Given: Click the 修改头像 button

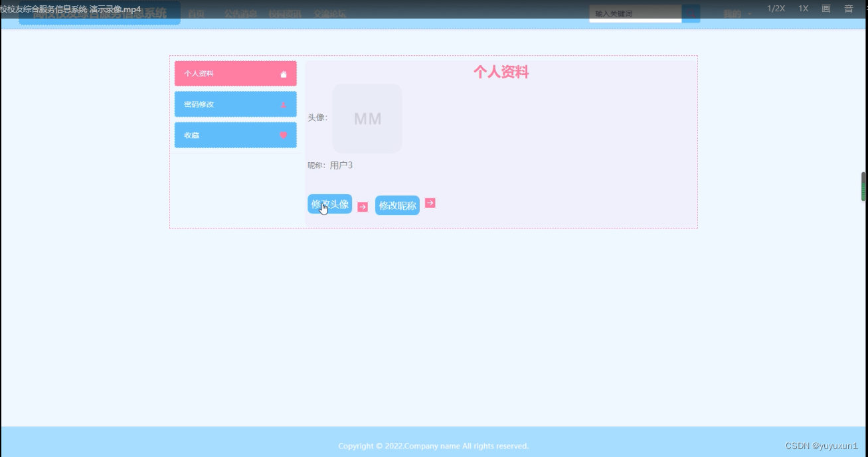Looking at the screenshot, I should click(330, 204).
